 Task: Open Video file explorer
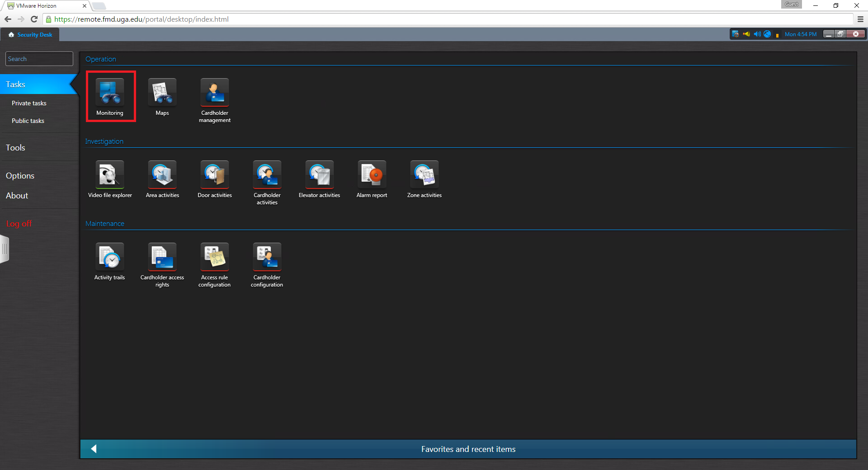(x=110, y=175)
